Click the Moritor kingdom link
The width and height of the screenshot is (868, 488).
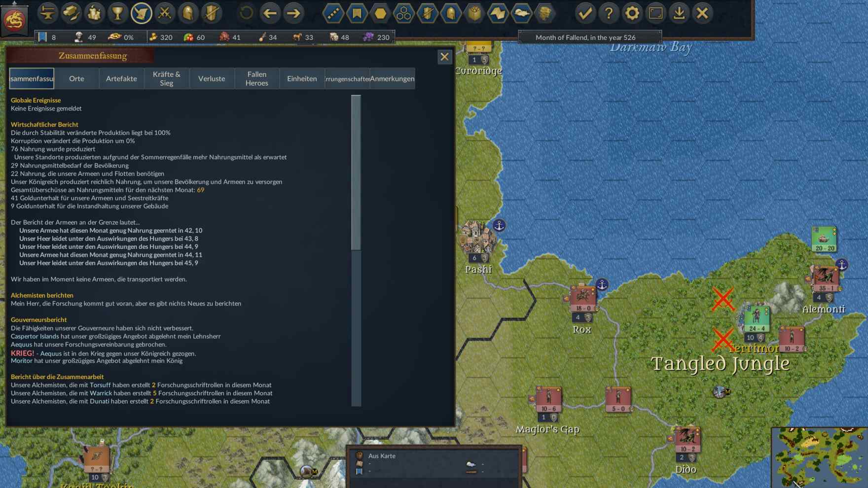(22, 361)
